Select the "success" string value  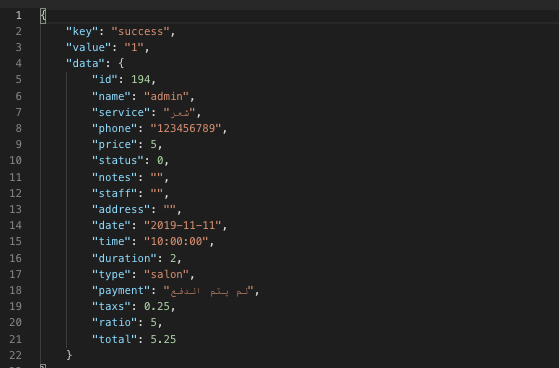[140, 31]
